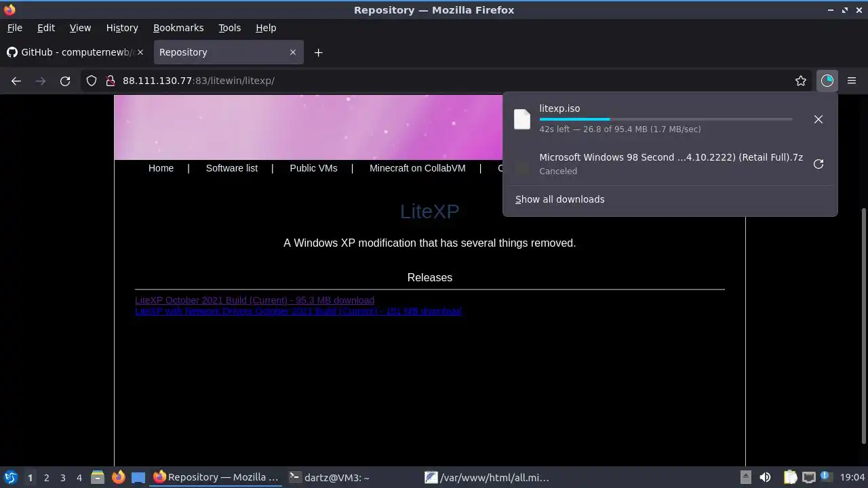Open the History menu

[x=122, y=28]
